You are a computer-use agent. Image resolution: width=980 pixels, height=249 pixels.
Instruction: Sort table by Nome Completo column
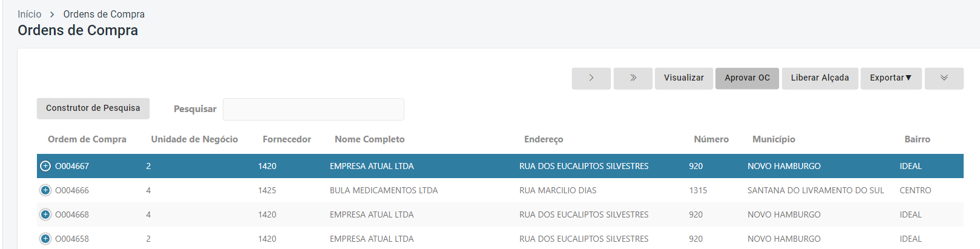369,139
